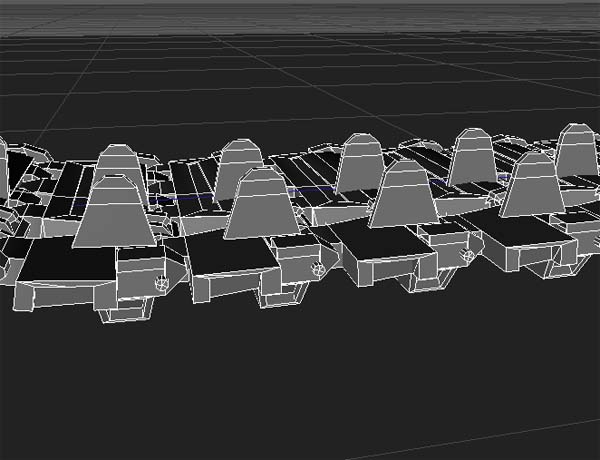Select the third front-row track tooth from left
Image resolution: width=600 pixels, height=460 pixels.
tap(405, 194)
